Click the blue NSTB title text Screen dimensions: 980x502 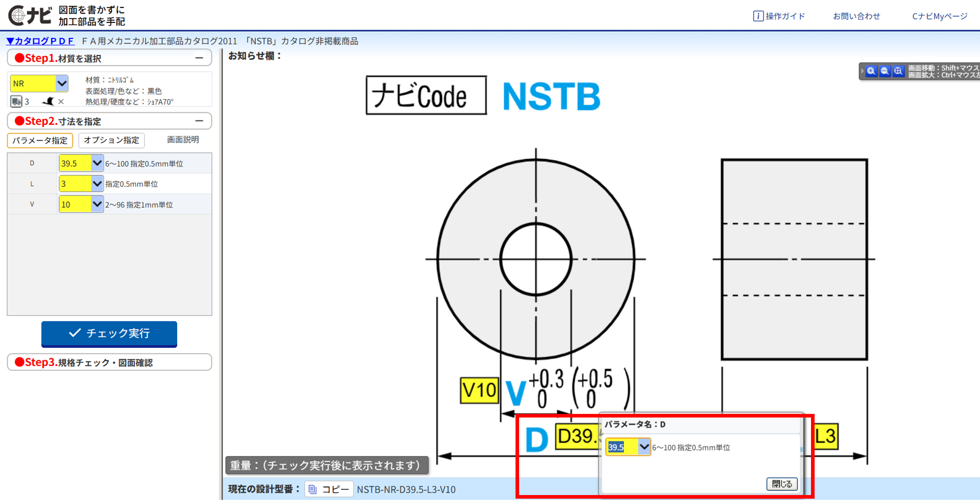click(x=551, y=96)
